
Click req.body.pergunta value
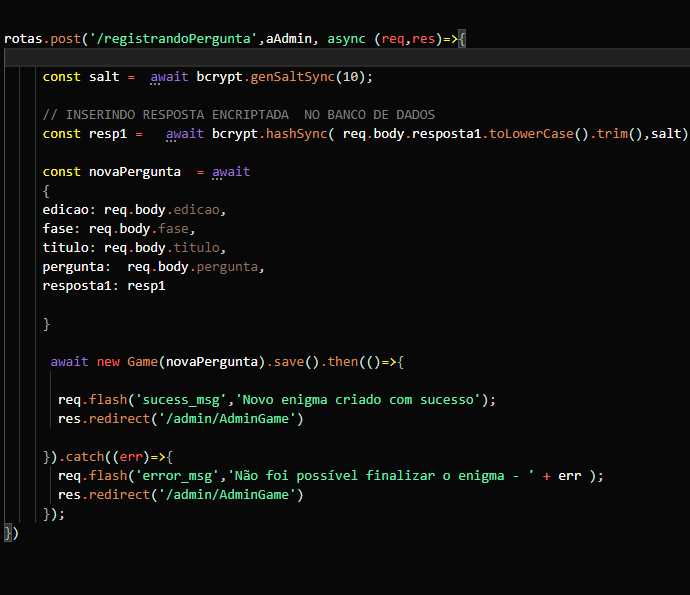point(193,267)
